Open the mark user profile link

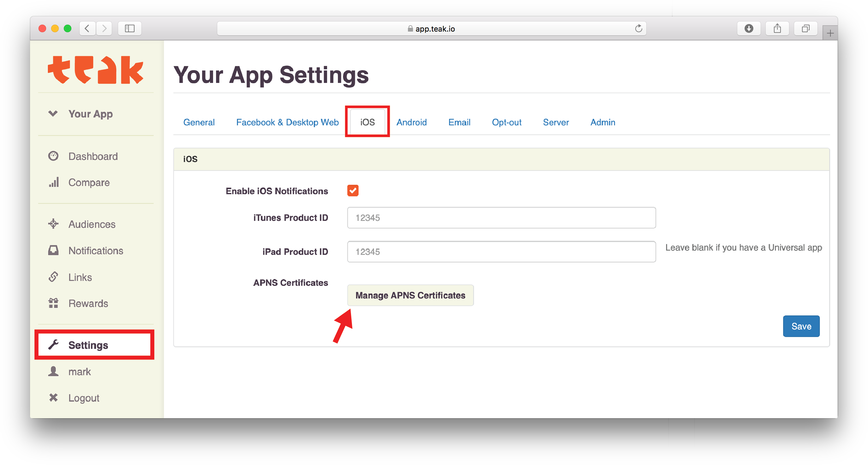click(80, 371)
